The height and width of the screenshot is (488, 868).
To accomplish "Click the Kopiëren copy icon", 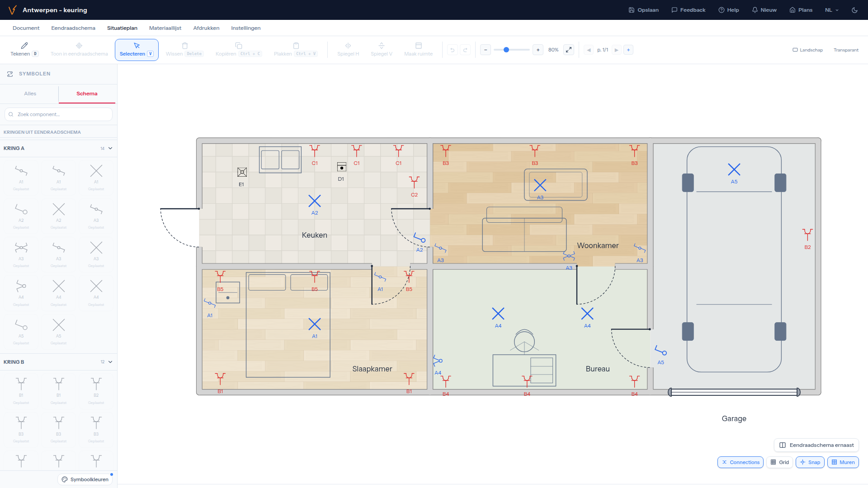I will (239, 46).
